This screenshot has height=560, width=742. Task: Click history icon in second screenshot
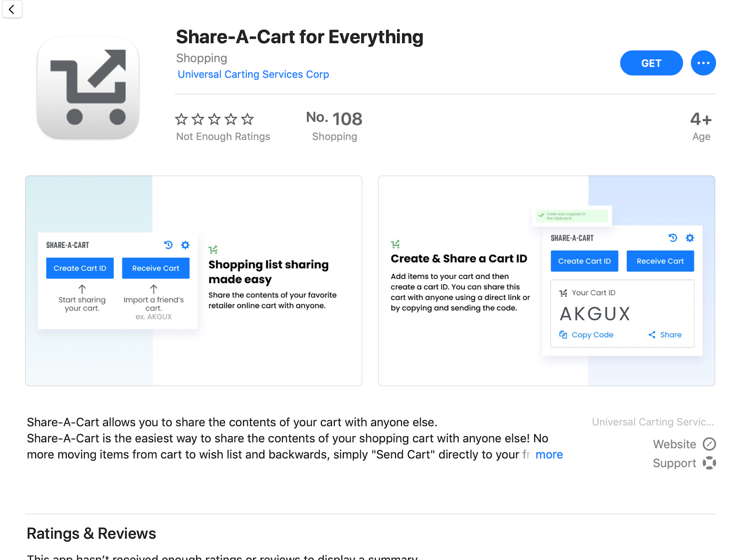tap(673, 238)
